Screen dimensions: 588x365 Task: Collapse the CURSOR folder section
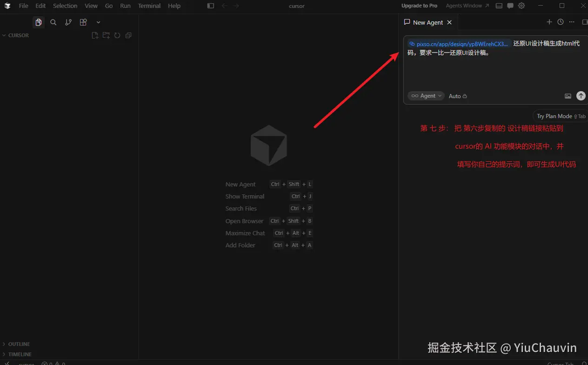pyautogui.click(x=16, y=35)
